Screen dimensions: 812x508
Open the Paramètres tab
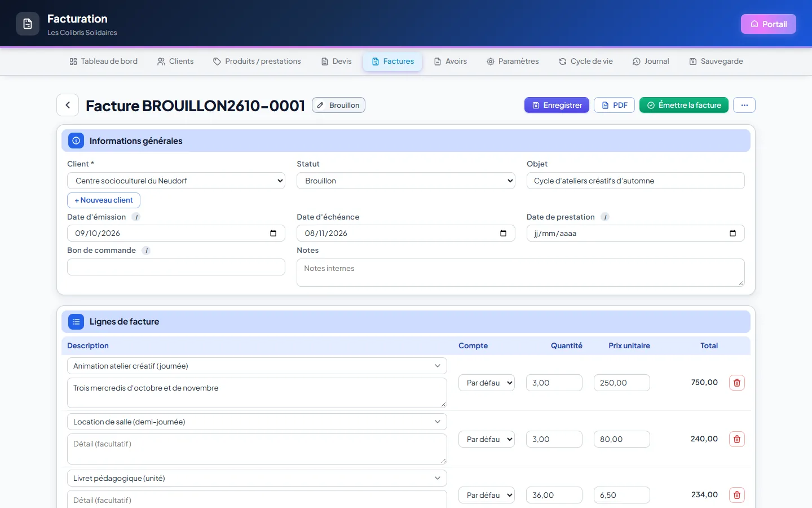point(513,62)
